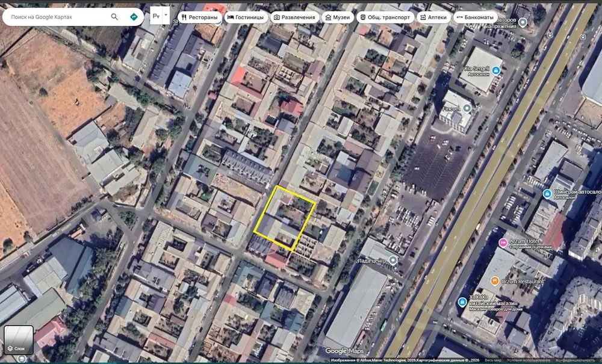The image size is (602, 364).
Task: Expand the Ру language dropdown arrow
Action: (x=166, y=16)
